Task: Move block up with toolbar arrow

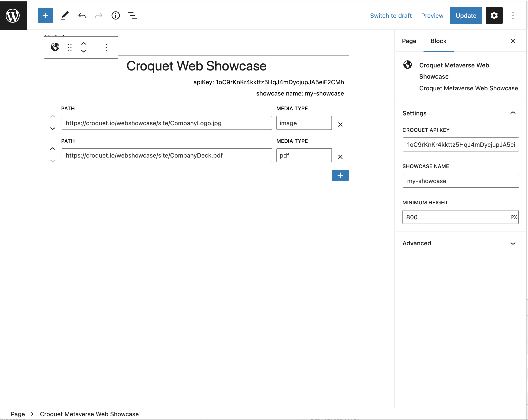Action: tap(83, 44)
